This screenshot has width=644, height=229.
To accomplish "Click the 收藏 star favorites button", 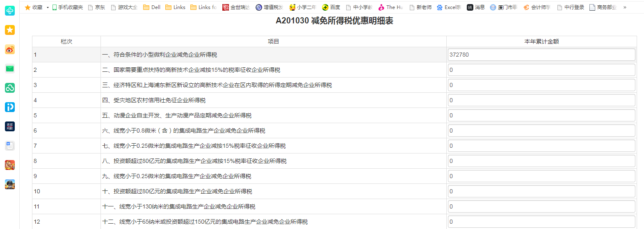I will coord(34,7).
